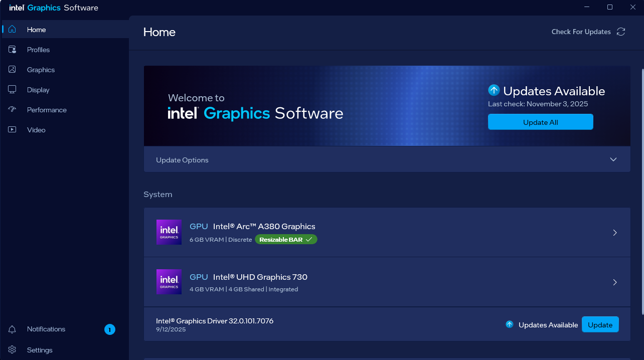
Task: Click the 4 GB Shared | Integrated text
Action: (x=263, y=289)
